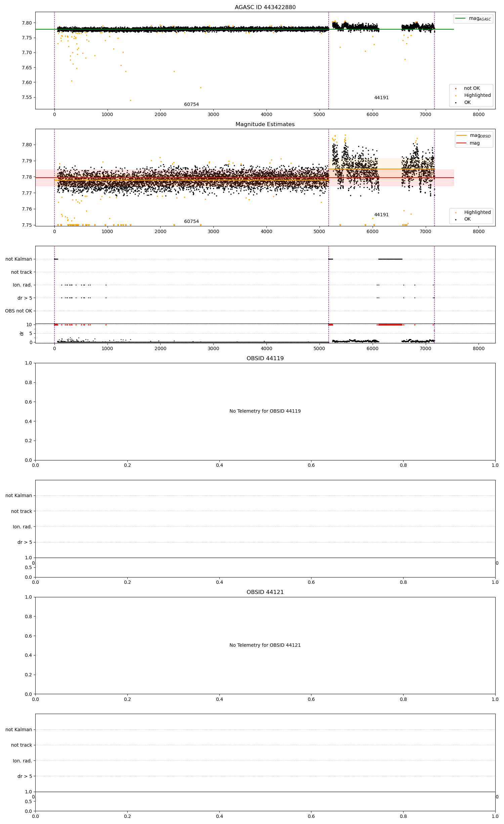
Task: Click the 8000 x-axis tick of the top plot
Action: click(479, 114)
